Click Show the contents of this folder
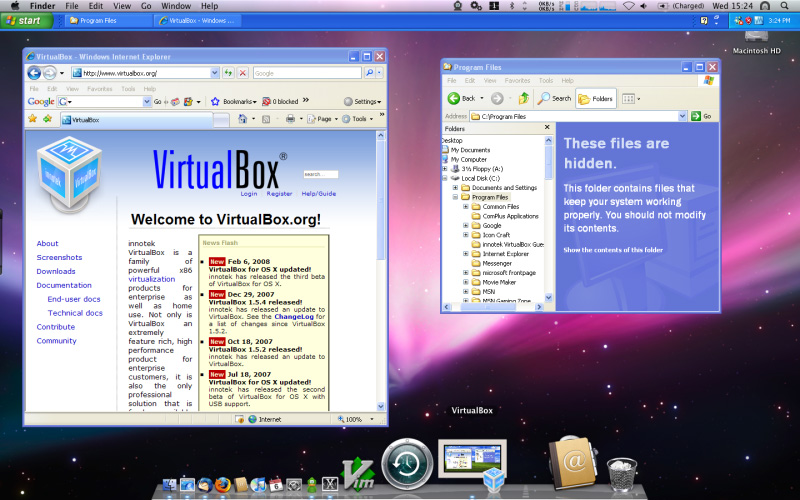 [613, 250]
